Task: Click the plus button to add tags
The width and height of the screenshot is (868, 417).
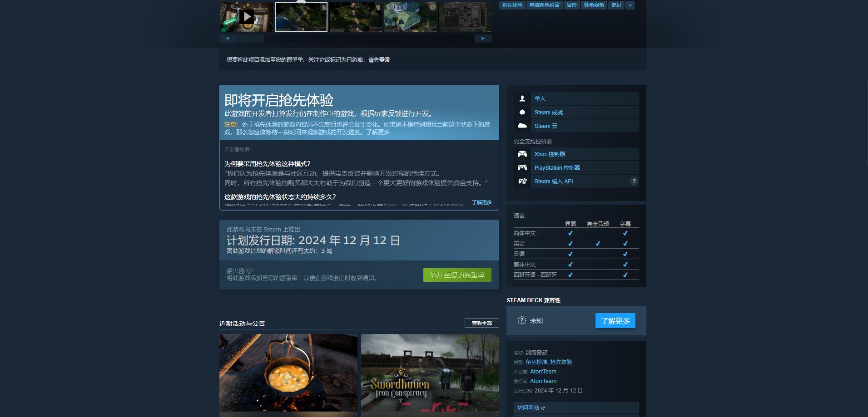Action: click(x=630, y=5)
